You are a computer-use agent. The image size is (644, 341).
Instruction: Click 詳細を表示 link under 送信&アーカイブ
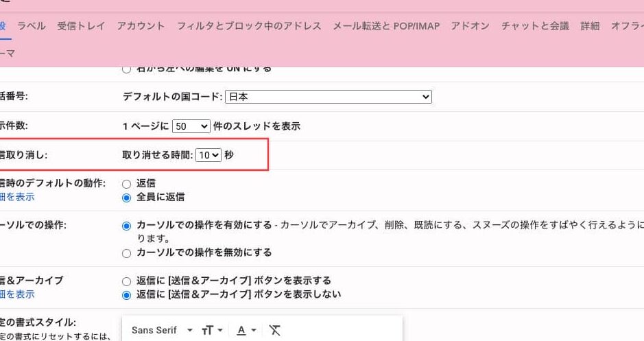tap(17, 295)
